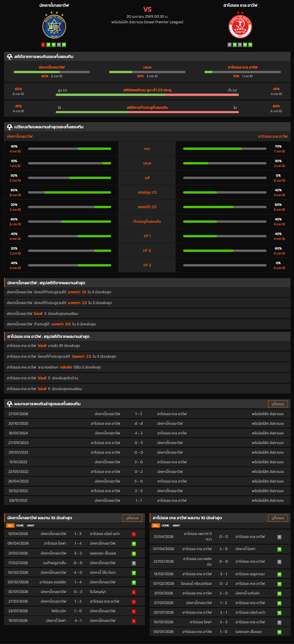Click the Maccabi Tel Aviv team logo

coord(54,26)
